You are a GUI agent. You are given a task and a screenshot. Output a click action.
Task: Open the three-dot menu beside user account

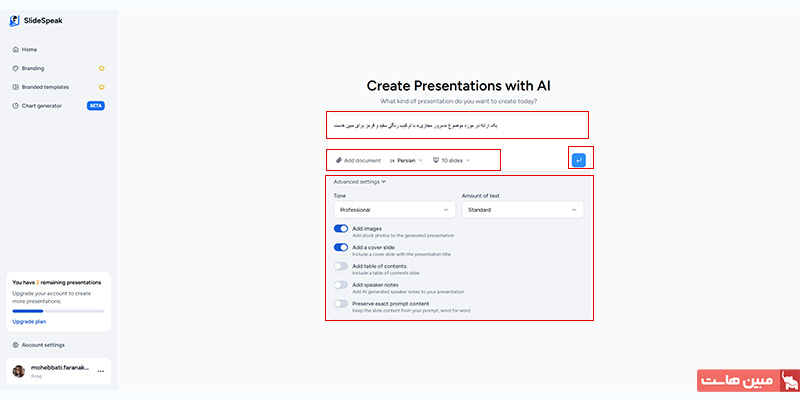tap(100, 371)
